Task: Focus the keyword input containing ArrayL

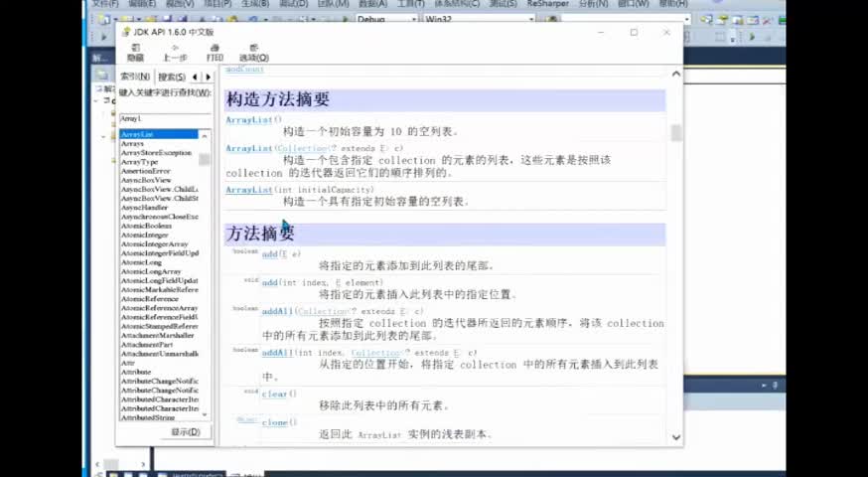Action: (165, 118)
